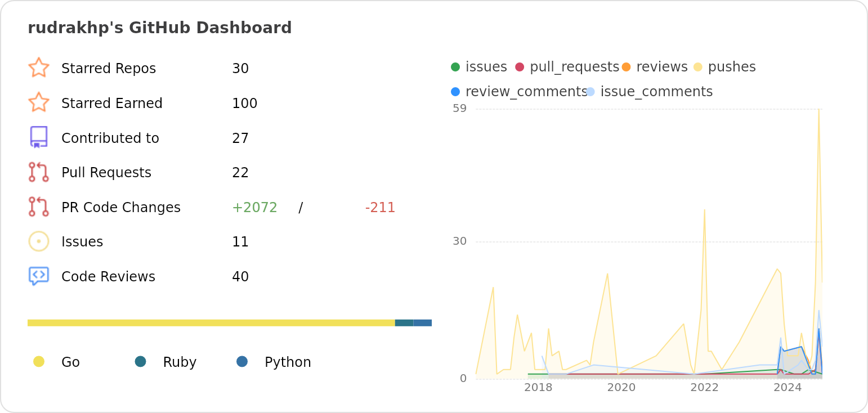The height and width of the screenshot is (413, 868).
Task: Click the Python language label
Action: tap(288, 362)
